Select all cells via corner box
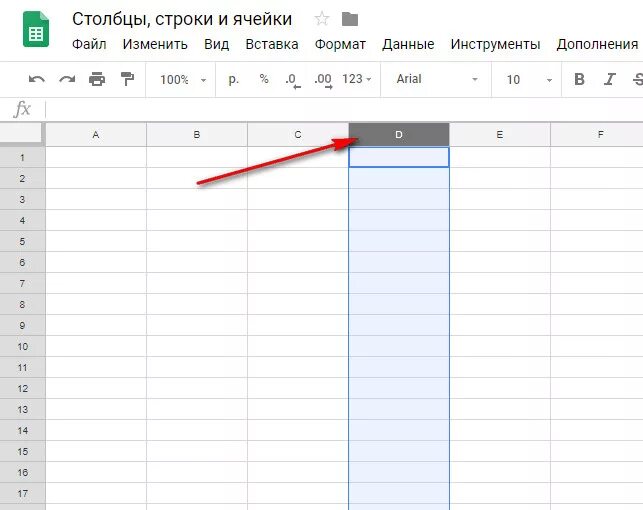The image size is (643, 510). pos(21,133)
